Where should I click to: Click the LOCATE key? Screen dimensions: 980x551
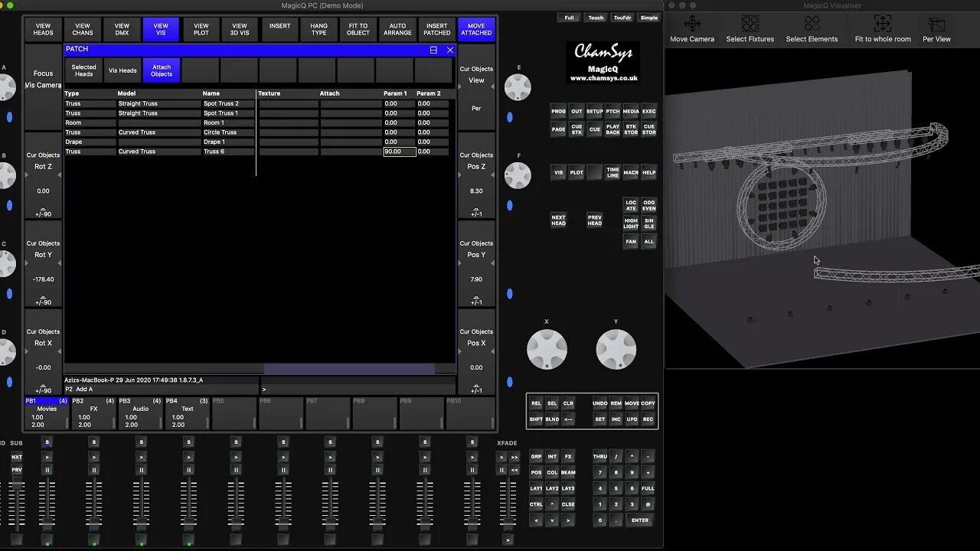pos(631,206)
